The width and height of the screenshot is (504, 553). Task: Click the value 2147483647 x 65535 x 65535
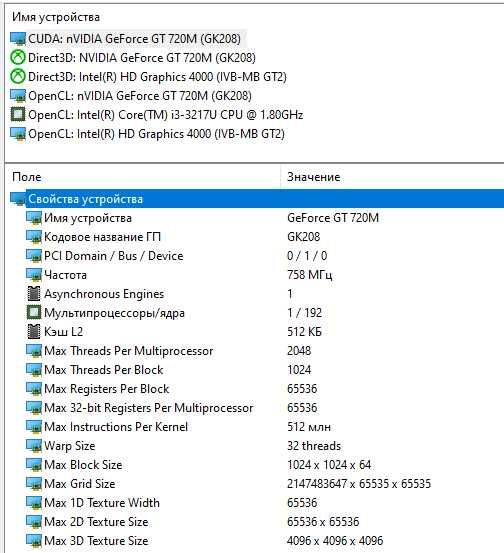359,484
